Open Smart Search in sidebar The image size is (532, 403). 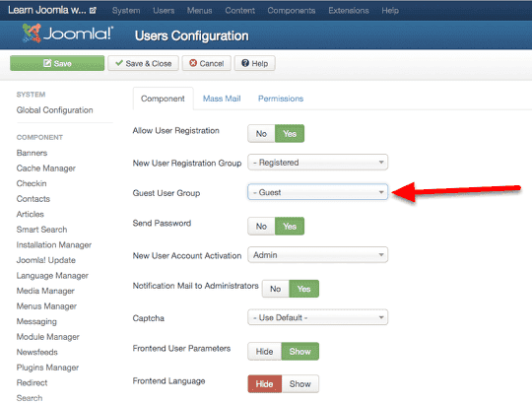[41, 230]
